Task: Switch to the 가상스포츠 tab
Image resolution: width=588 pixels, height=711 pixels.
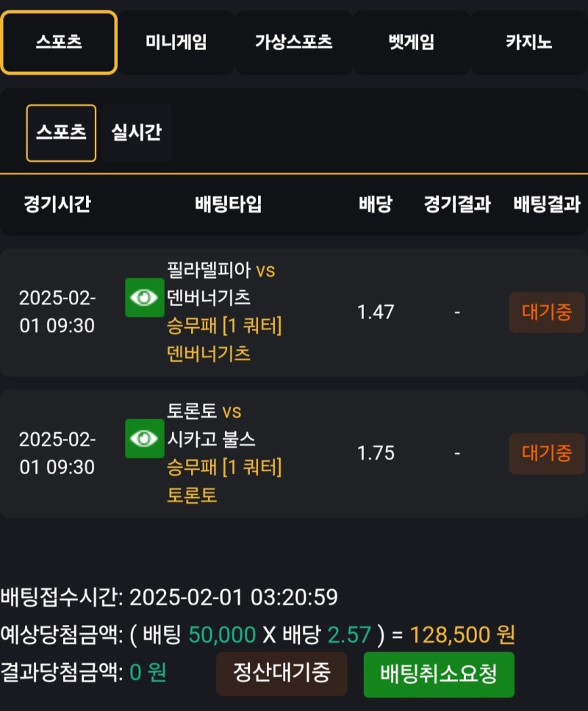Action: click(294, 43)
